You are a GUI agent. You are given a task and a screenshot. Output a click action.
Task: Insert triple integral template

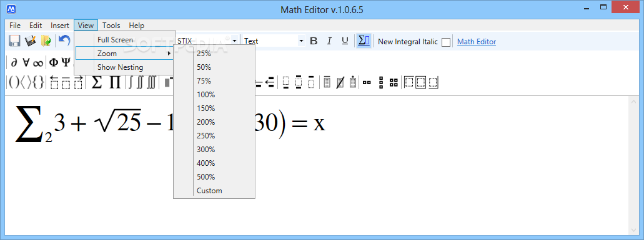click(x=152, y=82)
